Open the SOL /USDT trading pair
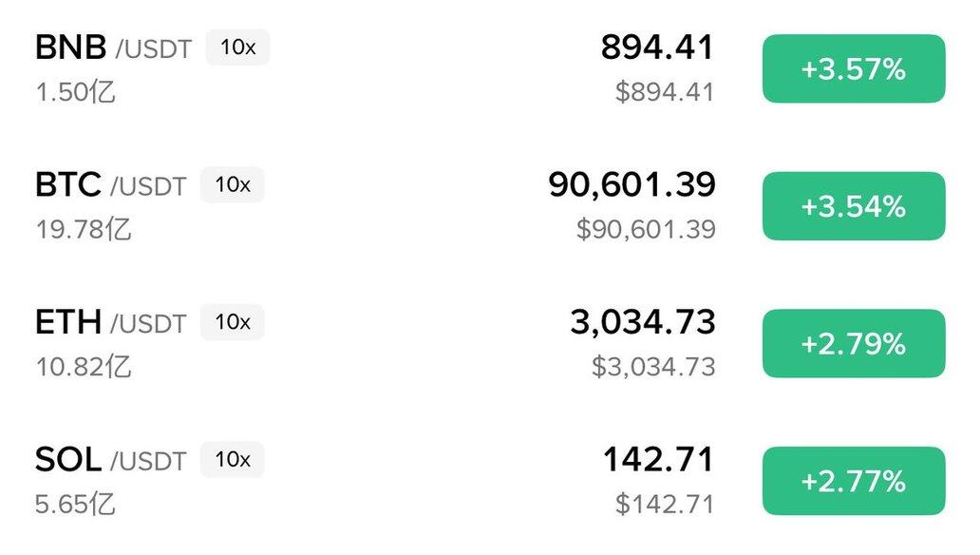The image size is (980, 555). pos(110,460)
